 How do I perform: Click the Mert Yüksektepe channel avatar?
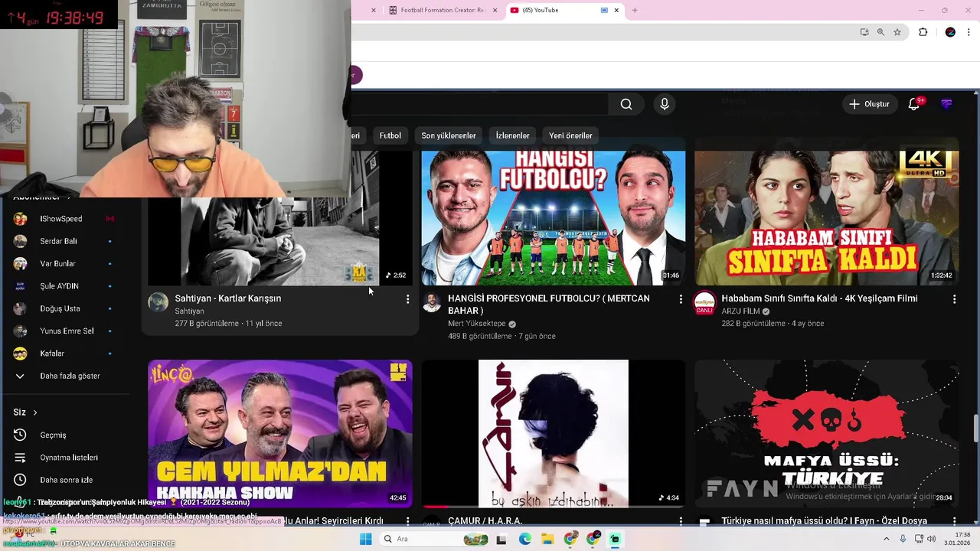click(x=432, y=302)
